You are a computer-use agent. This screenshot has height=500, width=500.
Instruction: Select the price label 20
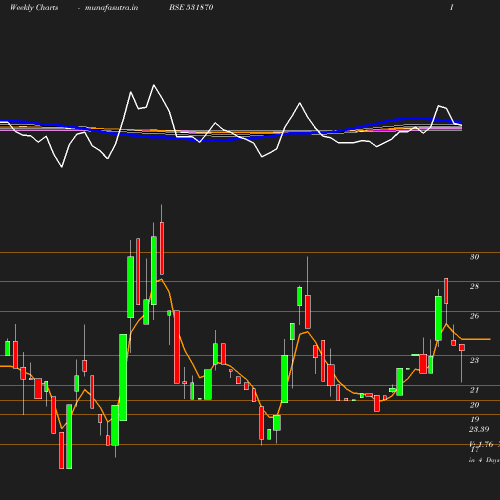tap(474, 405)
